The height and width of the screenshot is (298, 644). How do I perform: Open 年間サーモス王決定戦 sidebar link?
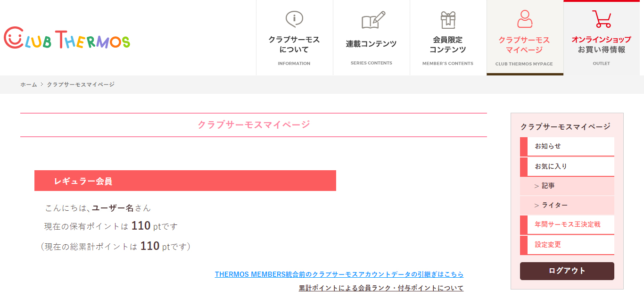pos(567,224)
